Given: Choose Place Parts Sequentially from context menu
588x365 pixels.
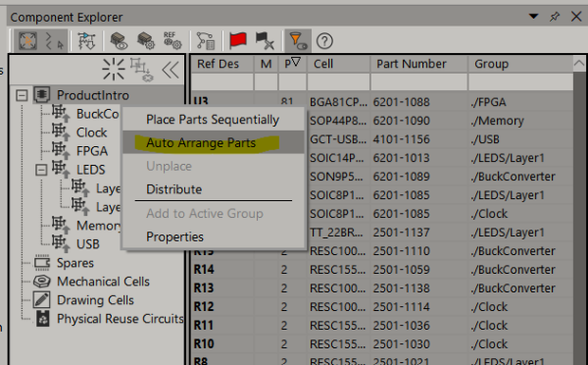Looking at the screenshot, I should pyautogui.click(x=213, y=120).
